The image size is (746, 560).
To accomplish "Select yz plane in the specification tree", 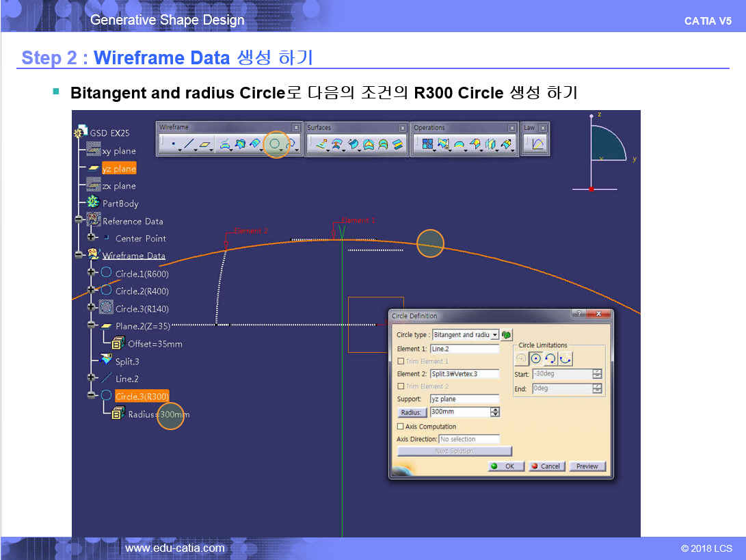I will tap(118, 168).
